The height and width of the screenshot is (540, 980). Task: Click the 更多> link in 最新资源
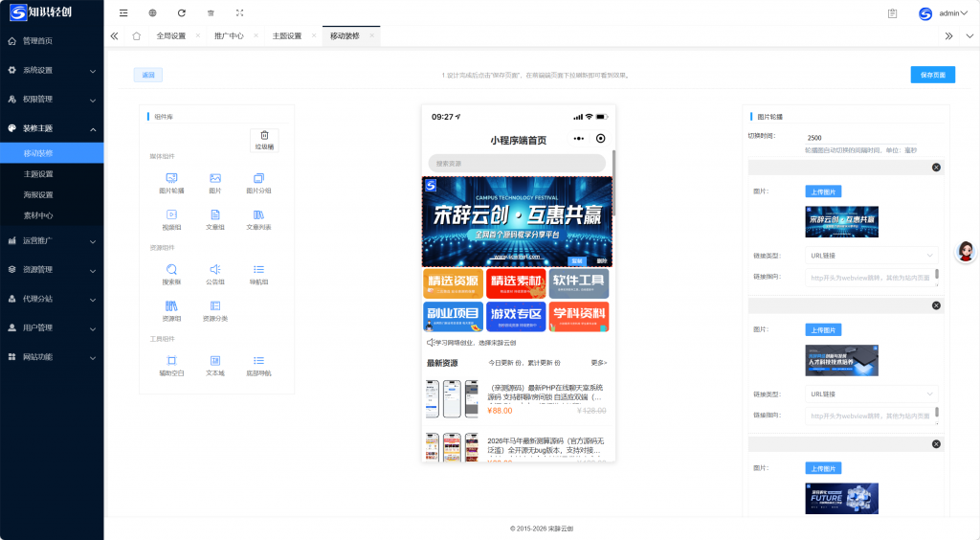pyautogui.click(x=599, y=363)
